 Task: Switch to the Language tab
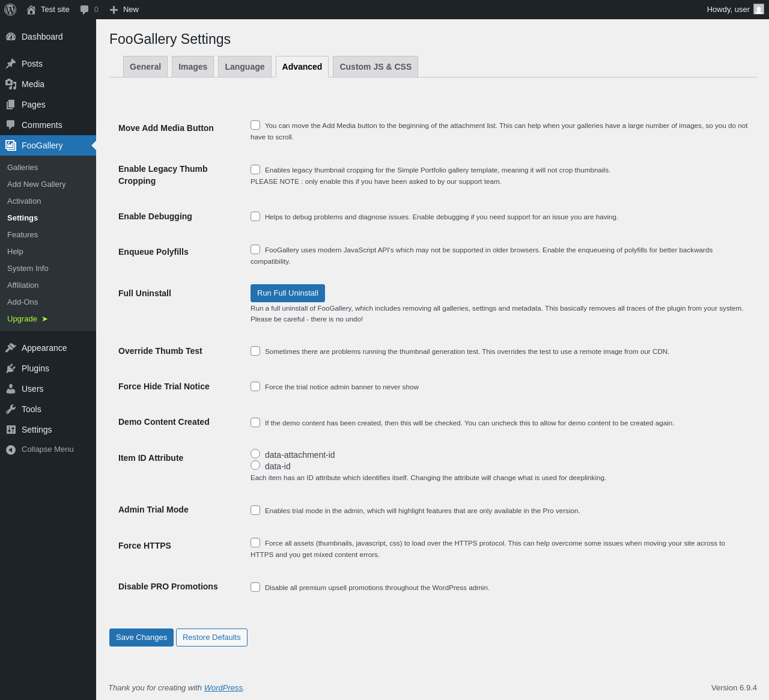point(245,67)
